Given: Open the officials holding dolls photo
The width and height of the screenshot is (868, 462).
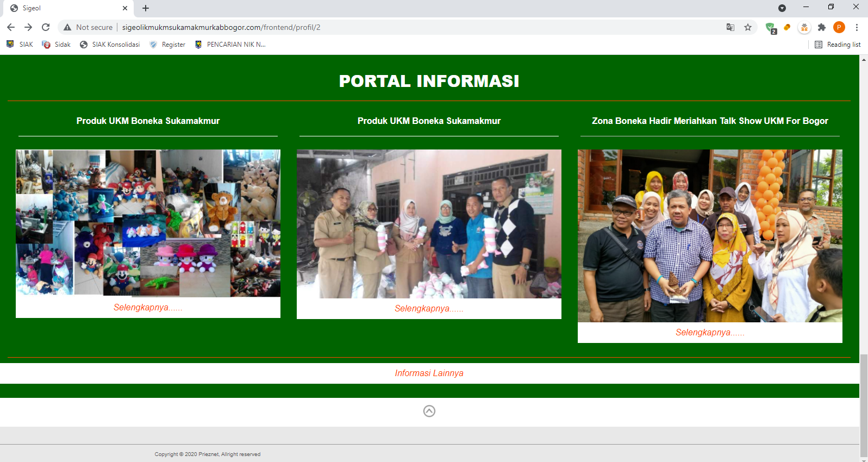Looking at the screenshot, I should pos(429,223).
